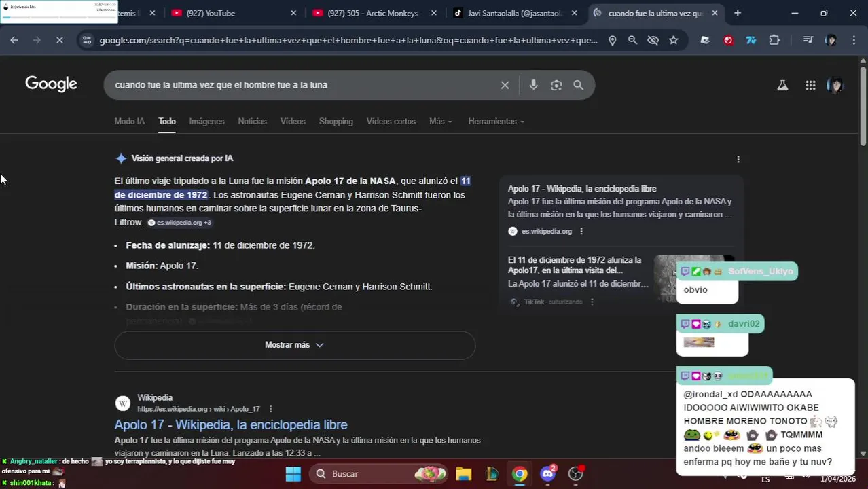
Task: Go to the Google homepage via the logo
Action: [51, 84]
